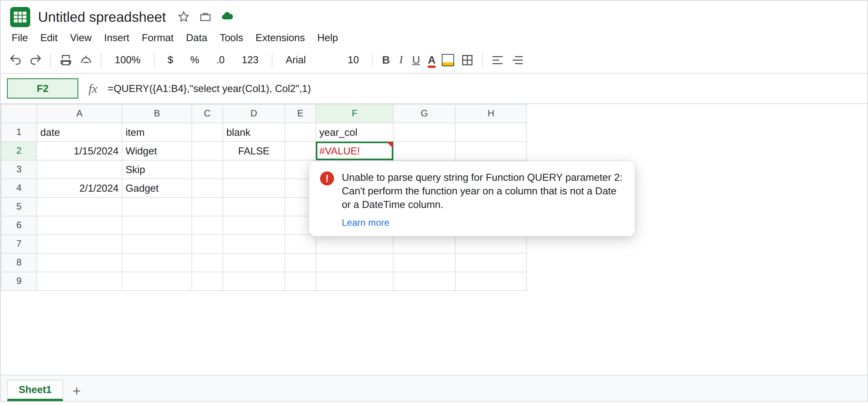Open the Borders tool
The width and height of the screenshot is (868, 405).
[x=467, y=60]
